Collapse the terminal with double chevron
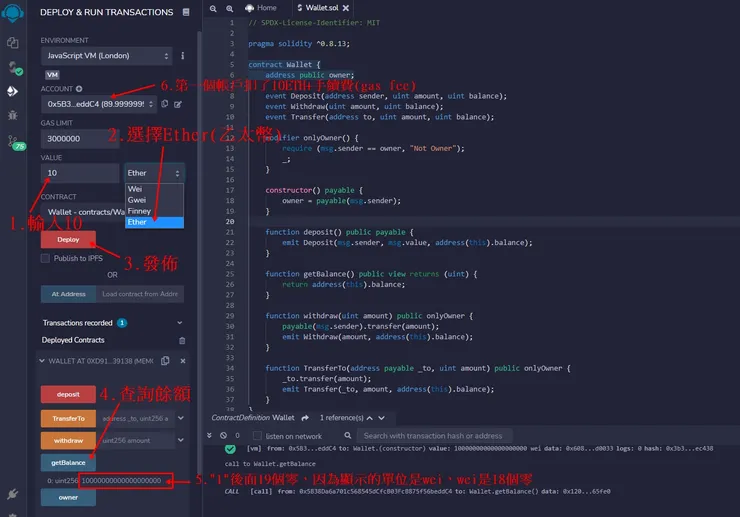The width and height of the screenshot is (740, 517). (x=209, y=435)
